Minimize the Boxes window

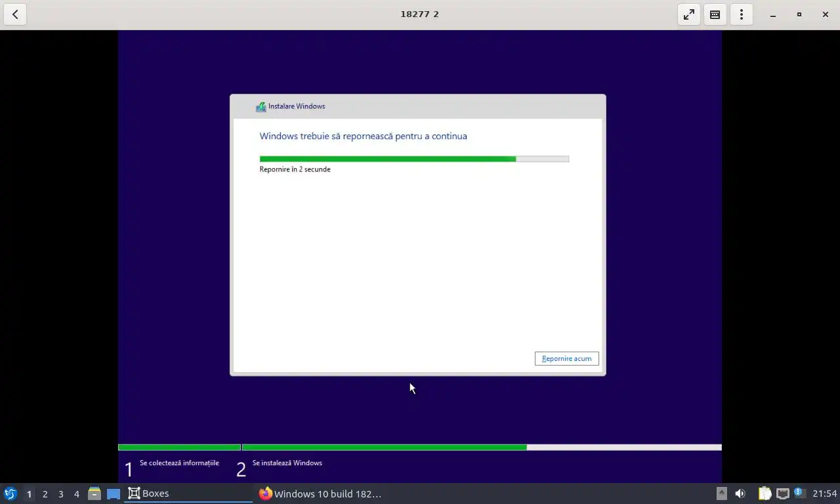pyautogui.click(x=773, y=14)
